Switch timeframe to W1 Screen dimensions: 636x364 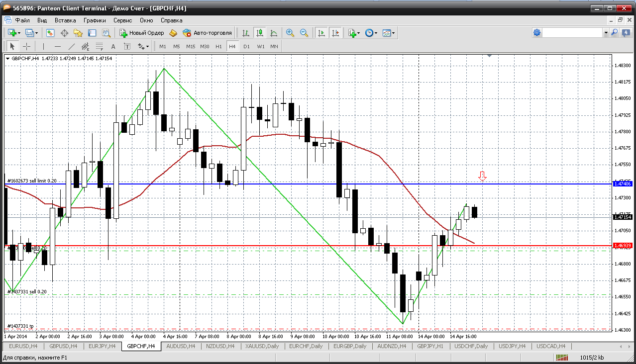(x=261, y=46)
